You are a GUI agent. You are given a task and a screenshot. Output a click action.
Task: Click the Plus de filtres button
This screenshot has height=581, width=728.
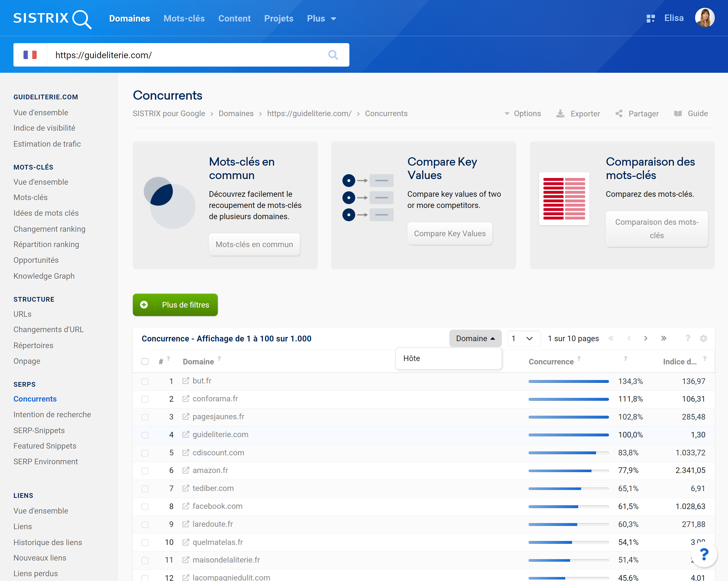tap(175, 305)
